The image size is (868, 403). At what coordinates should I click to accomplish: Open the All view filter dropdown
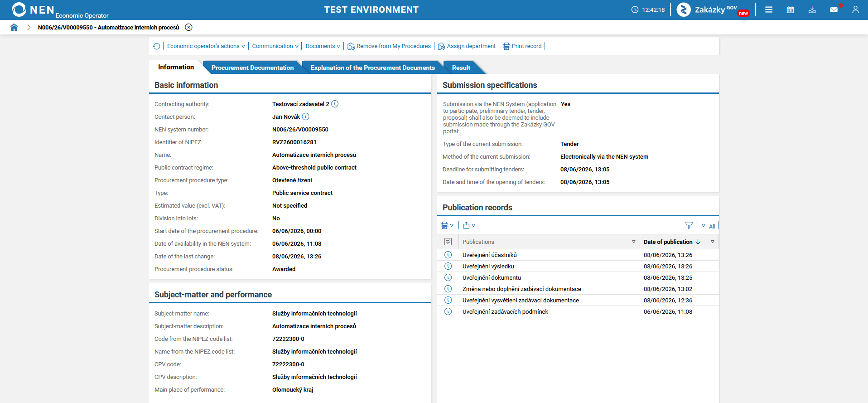coord(709,226)
